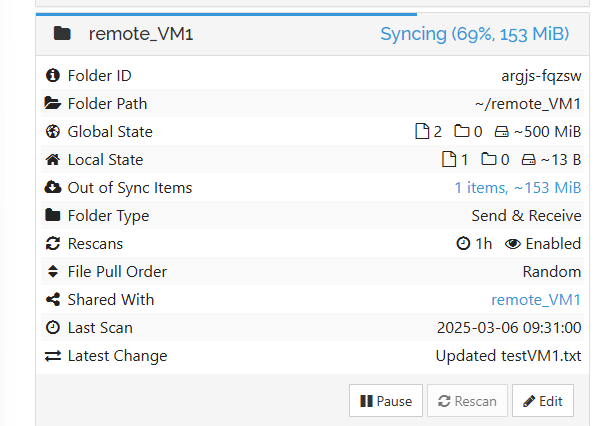Click the Rescan button
Image resolution: width=611 pixels, height=426 pixels.
pyautogui.click(x=467, y=401)
